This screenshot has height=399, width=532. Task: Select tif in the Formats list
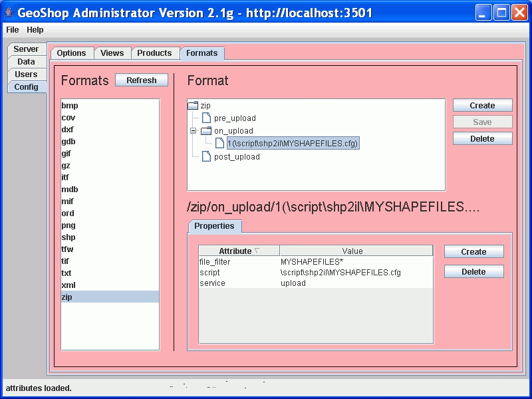click(x=110, y=261)
